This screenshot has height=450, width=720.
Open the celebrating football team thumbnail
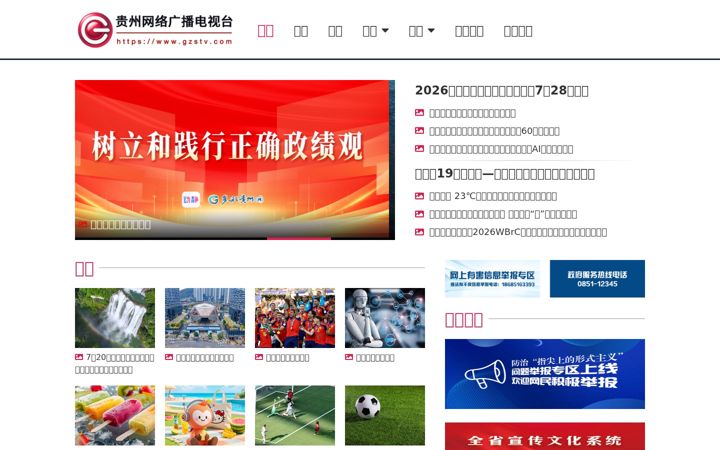click(295, 318)
